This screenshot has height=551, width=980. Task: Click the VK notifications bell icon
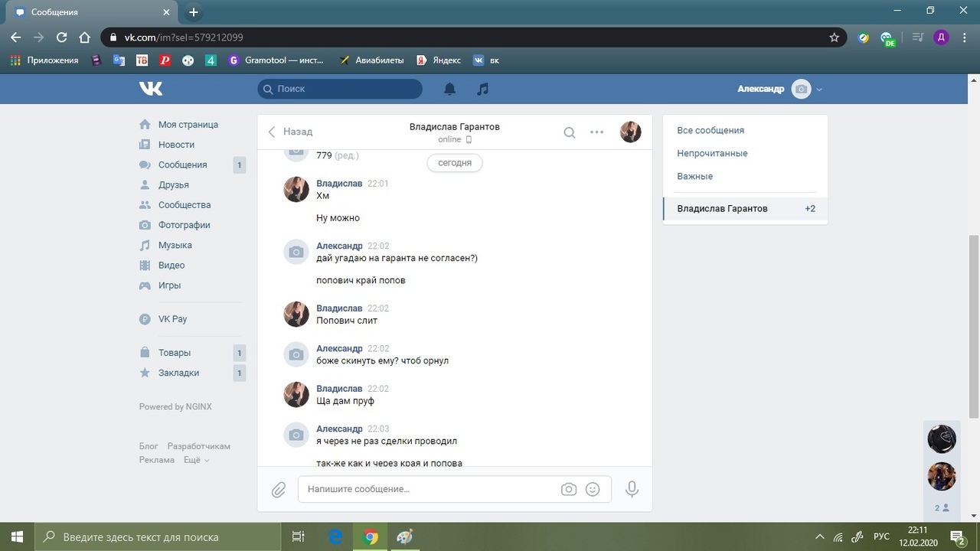point(449,89)
